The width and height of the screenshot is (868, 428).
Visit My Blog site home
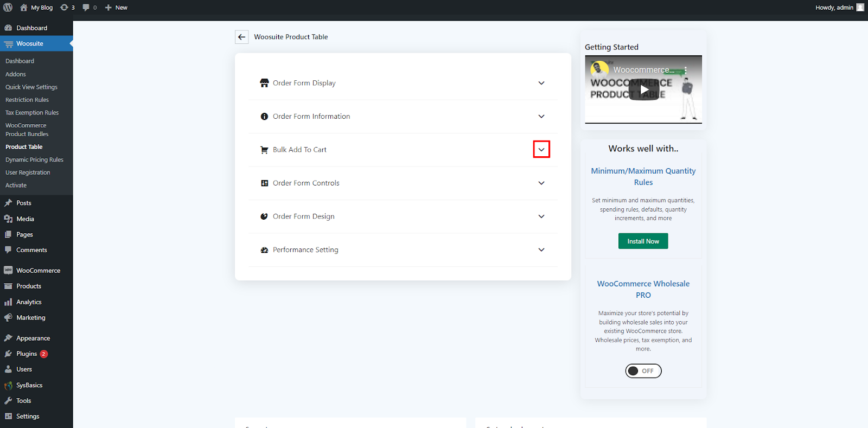tap(36, 8)
